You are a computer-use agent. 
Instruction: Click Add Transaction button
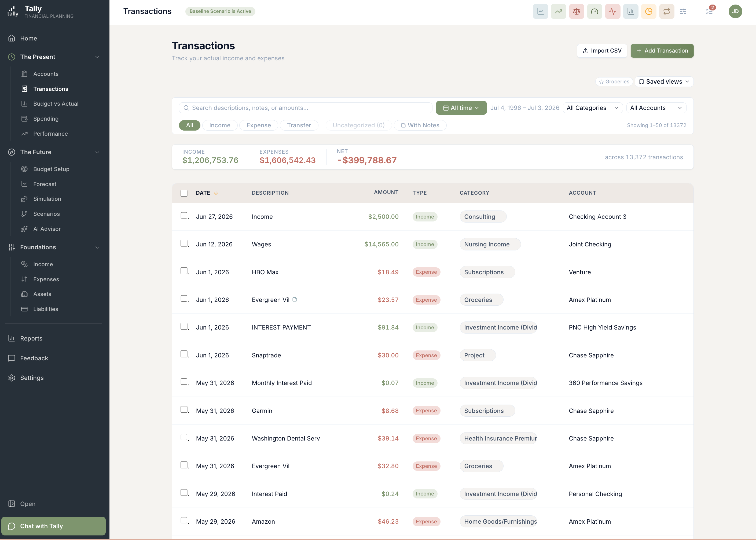[x=662, y=51]
